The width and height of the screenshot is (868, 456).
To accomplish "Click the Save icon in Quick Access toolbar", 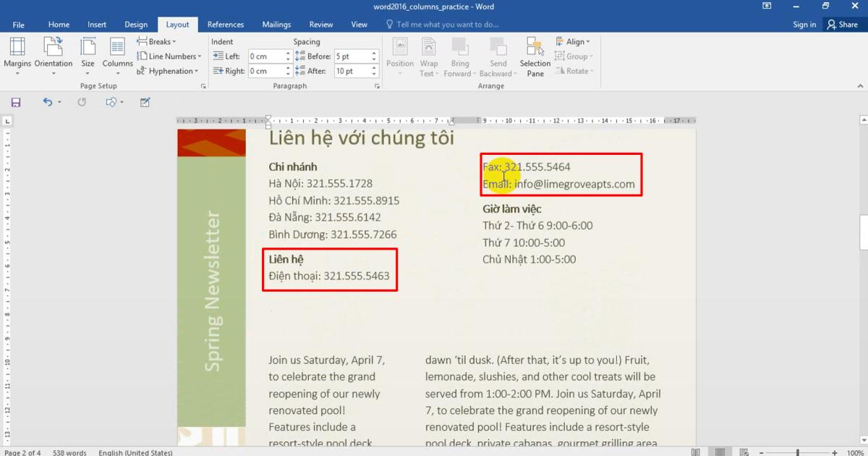I will point(15,102).
